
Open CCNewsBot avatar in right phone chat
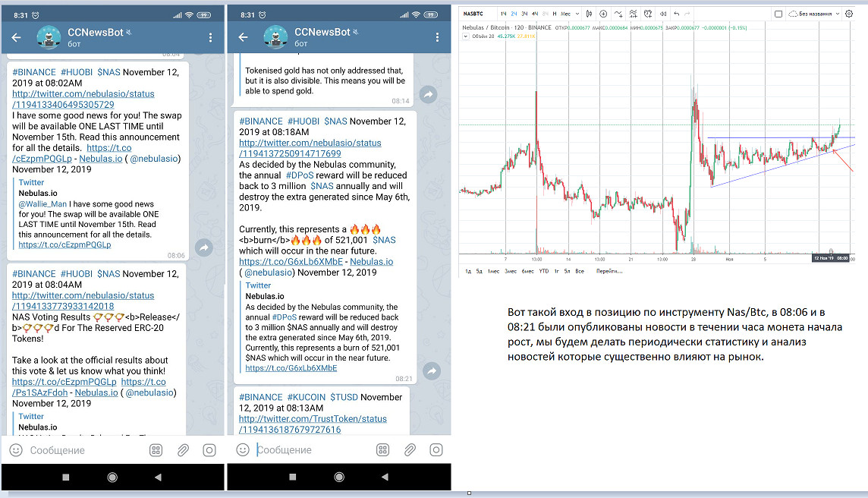tap(275, 37)
